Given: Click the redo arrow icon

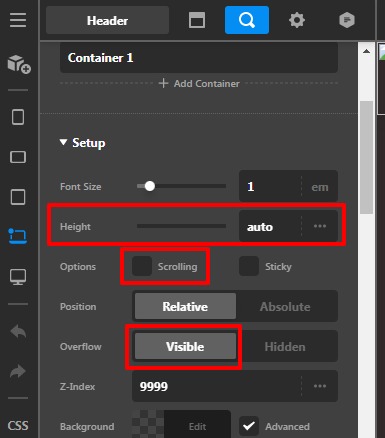Looking at the screenshot, I should coord(18,371).
